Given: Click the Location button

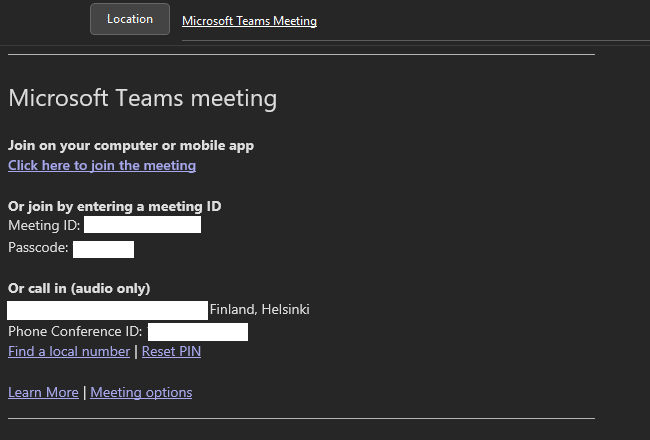Looking at the screenshot, I should pos(130,19).
